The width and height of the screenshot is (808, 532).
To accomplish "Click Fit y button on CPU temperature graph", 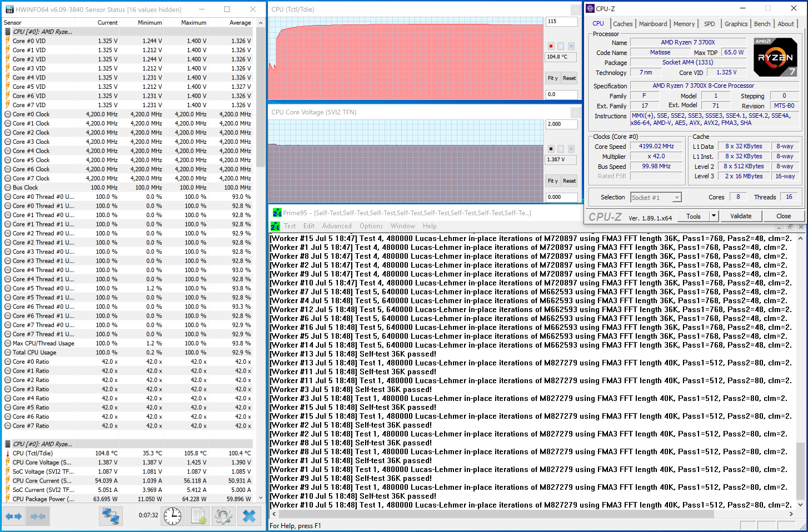I will (553, 78).
